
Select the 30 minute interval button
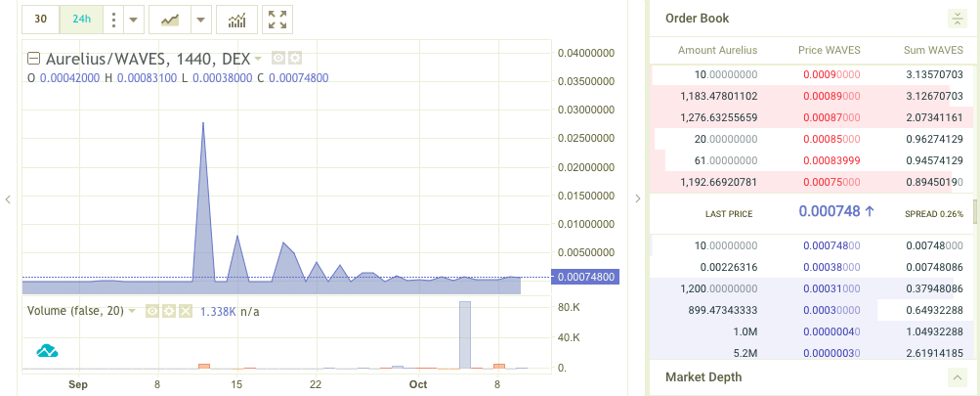[x=40, y=19]
